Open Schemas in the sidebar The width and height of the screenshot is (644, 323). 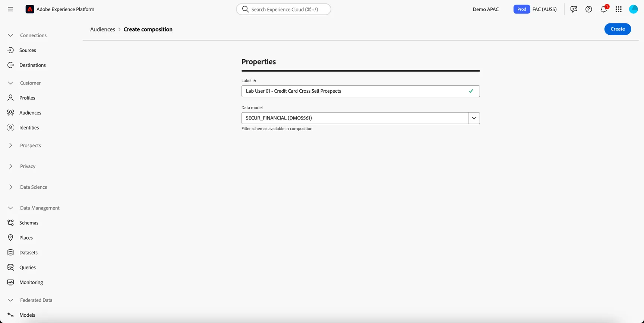click(29, 223)
